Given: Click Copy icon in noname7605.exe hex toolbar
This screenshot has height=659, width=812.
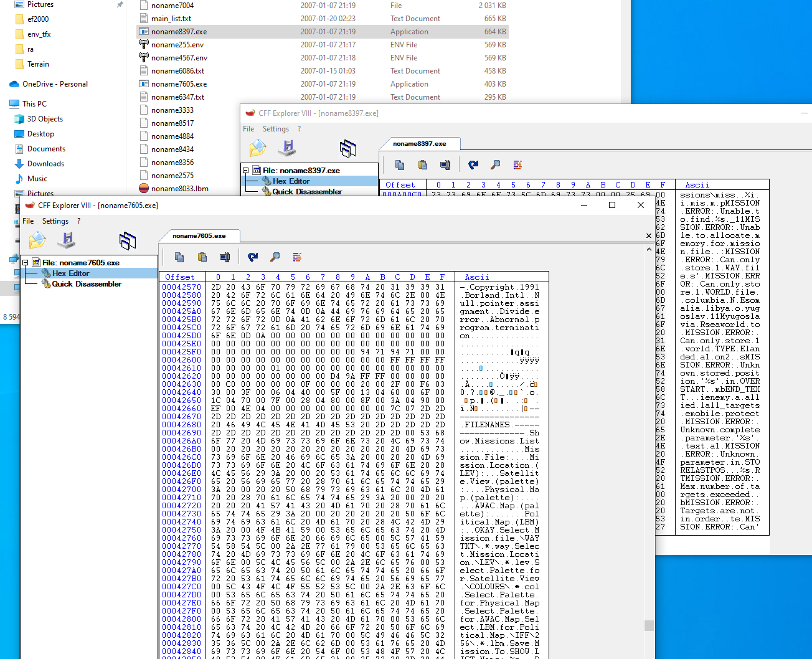Looking at the screenshot, I should pos(179,257).
